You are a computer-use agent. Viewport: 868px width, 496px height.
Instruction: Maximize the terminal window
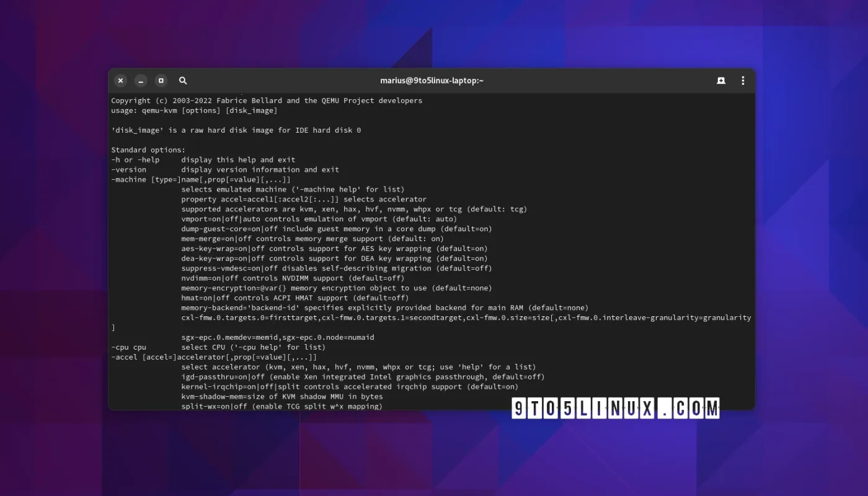click(x=161, y=81)
